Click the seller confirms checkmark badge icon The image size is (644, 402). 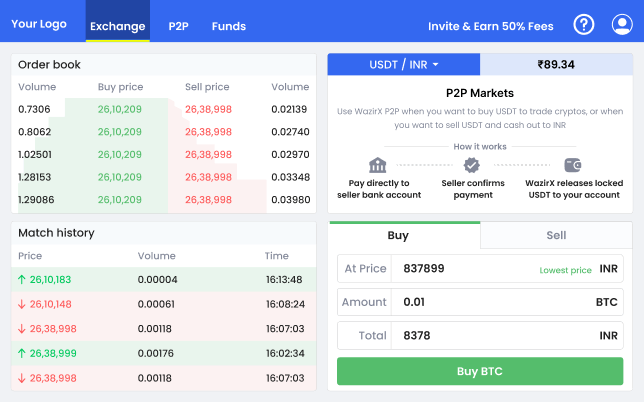click(472, 165)
